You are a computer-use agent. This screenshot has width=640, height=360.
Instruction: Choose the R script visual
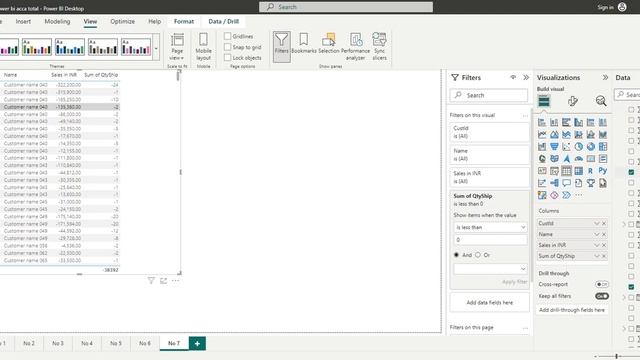(591, 171)
